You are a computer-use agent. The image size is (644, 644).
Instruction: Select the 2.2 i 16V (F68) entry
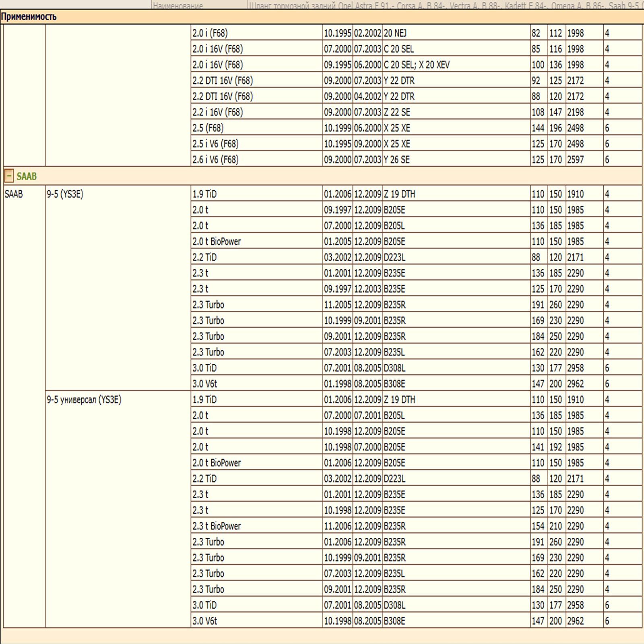click(218, 112)
